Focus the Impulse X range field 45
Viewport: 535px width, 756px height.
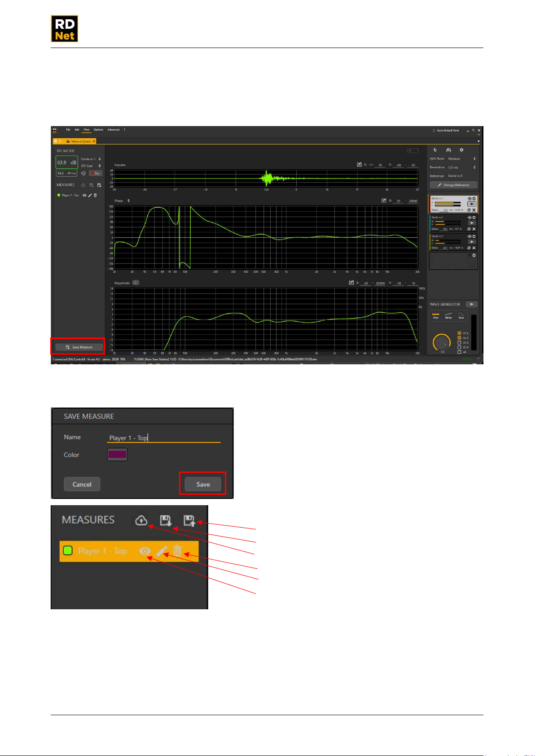tap(380, 165)
